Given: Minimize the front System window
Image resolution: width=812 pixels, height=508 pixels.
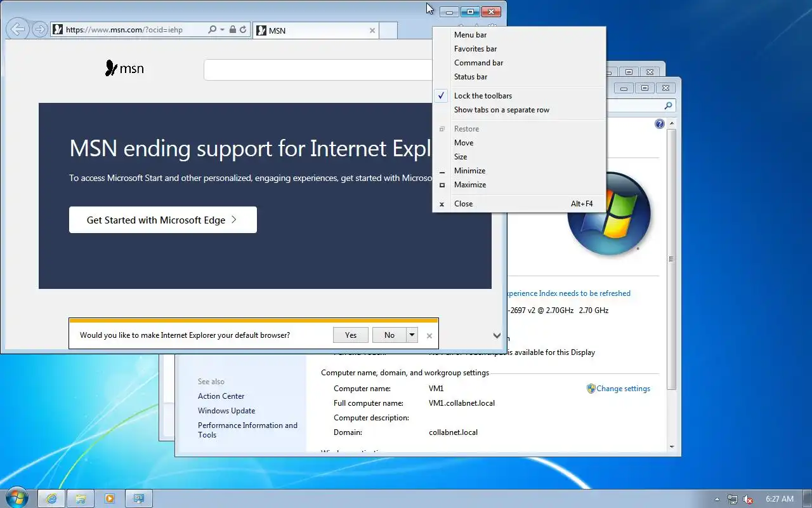Looking at the screenshot, I should coord(625,88).
